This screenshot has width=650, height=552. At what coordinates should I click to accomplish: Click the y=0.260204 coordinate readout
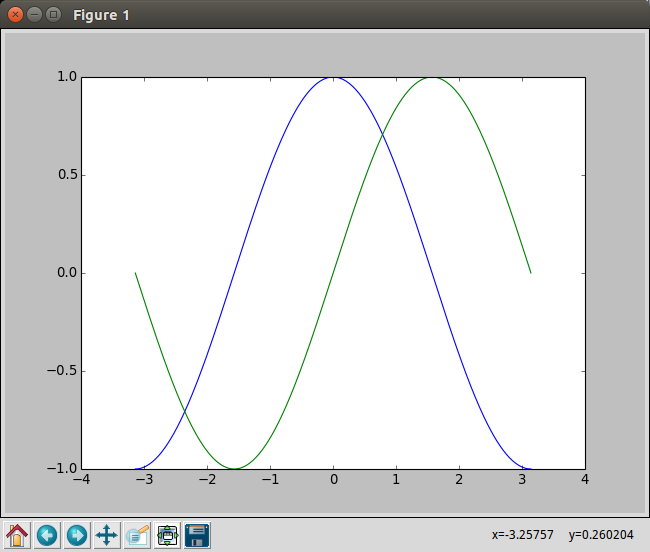[601, 535]
